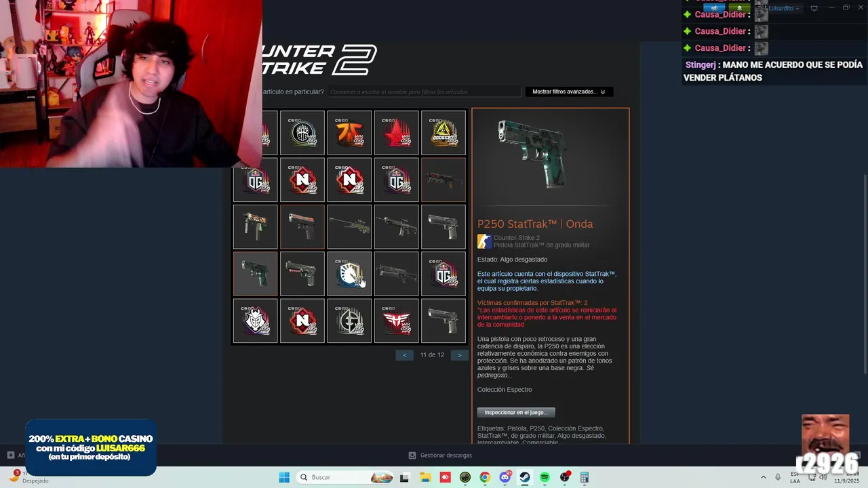Click the Counter-Strike 2 game icon
Image resolution: width=868 pixels, height=488 pixels.
point(484,241)
